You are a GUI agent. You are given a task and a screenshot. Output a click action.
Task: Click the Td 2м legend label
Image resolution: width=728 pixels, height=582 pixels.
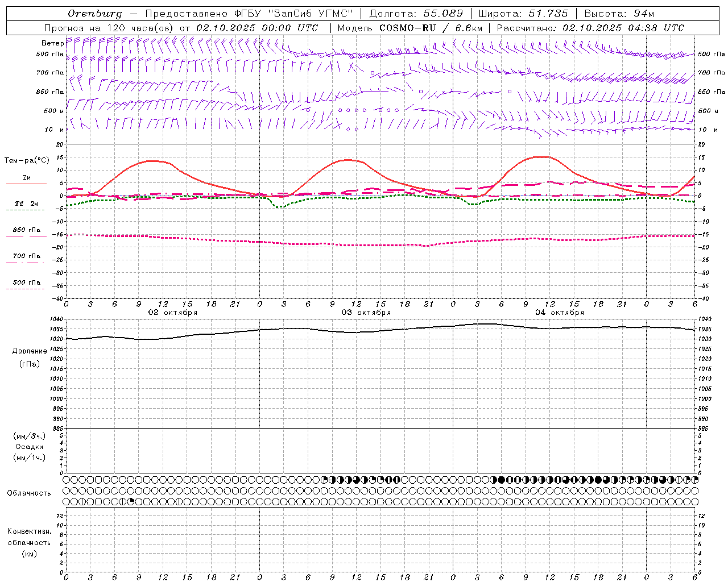pyautogui.click(x=26, y=203)
